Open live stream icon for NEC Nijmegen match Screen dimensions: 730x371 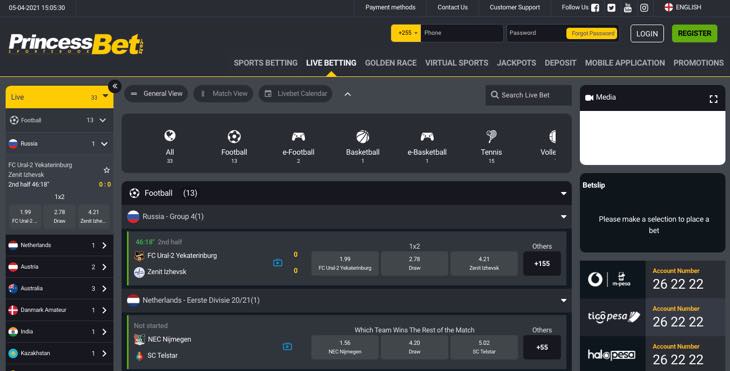coord(287,347)
